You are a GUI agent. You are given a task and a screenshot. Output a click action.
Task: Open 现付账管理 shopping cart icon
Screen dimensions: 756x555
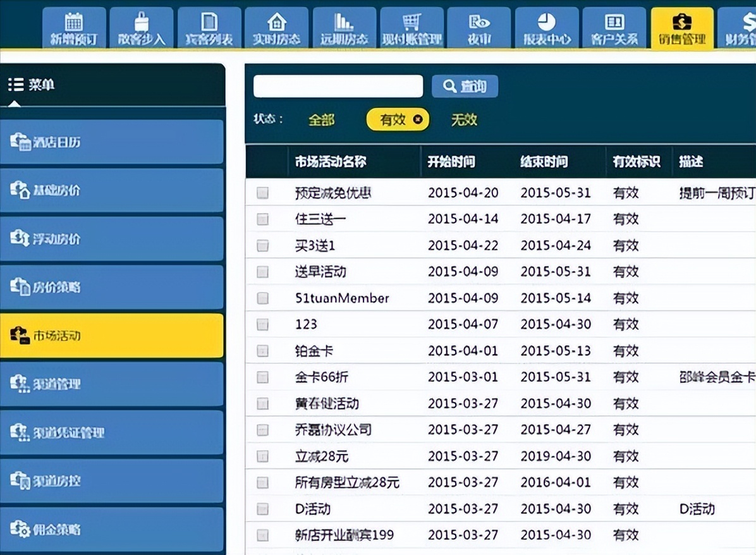click(x=412, y=21)
